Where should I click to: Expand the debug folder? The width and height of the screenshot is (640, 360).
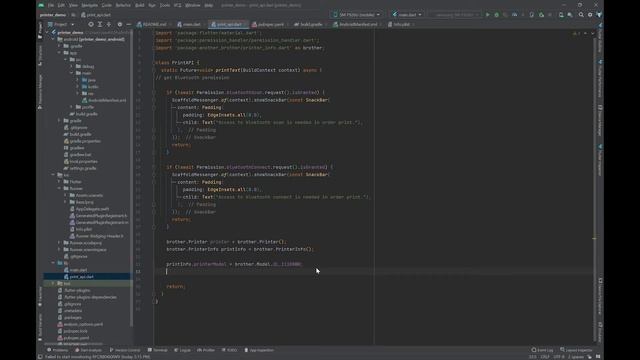tap(72, 67)
